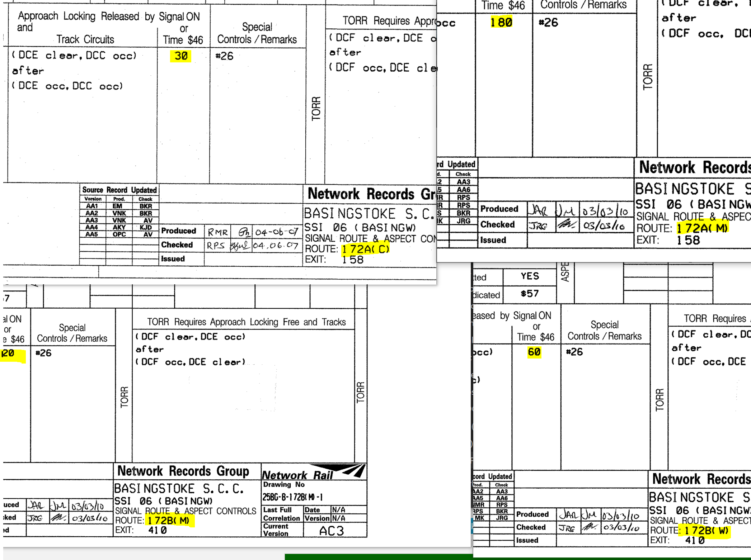Click the '(DCE occ, DCC occ)' text
Screen dimensions: 751x560
[x=67, y=86]
